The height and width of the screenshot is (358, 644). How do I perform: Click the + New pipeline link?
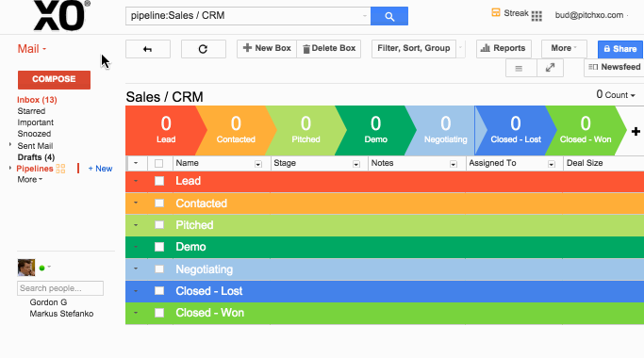100,169
